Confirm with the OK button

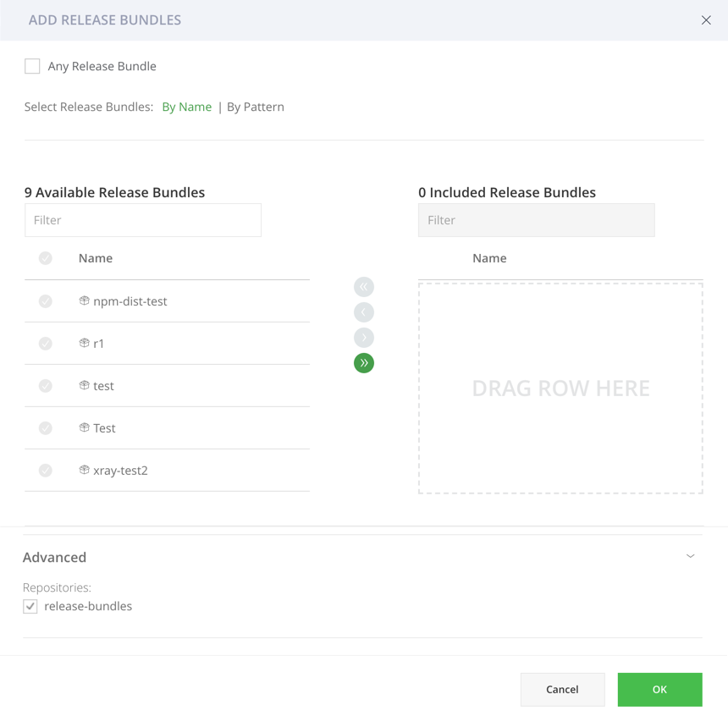[659, 689]
